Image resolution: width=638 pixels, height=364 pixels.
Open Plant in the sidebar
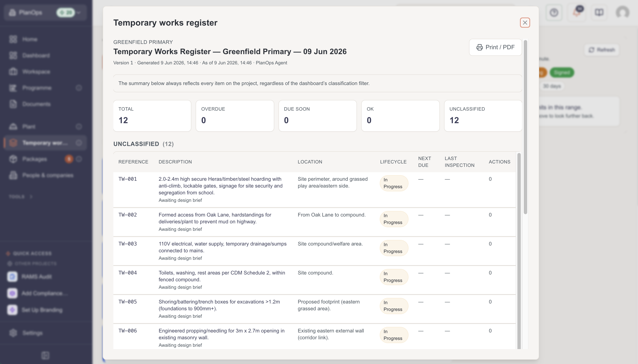[45, 127]
